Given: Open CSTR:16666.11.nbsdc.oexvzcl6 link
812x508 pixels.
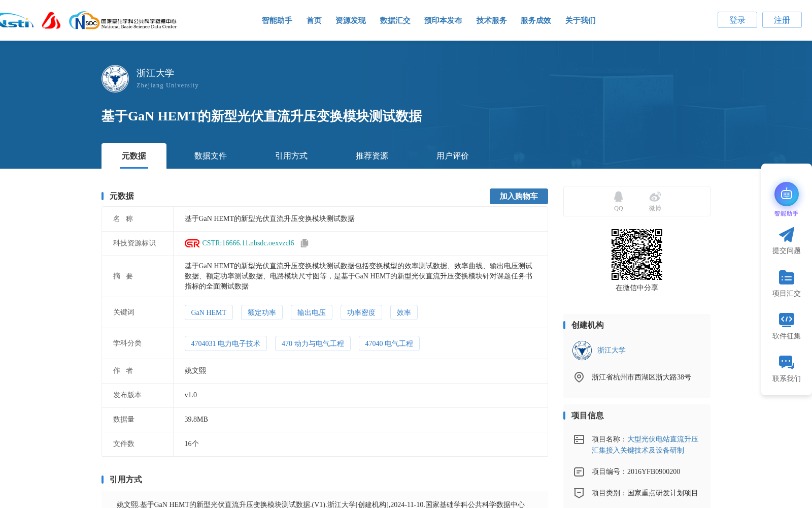Looking at the screenshot, I should coord(248,243).
